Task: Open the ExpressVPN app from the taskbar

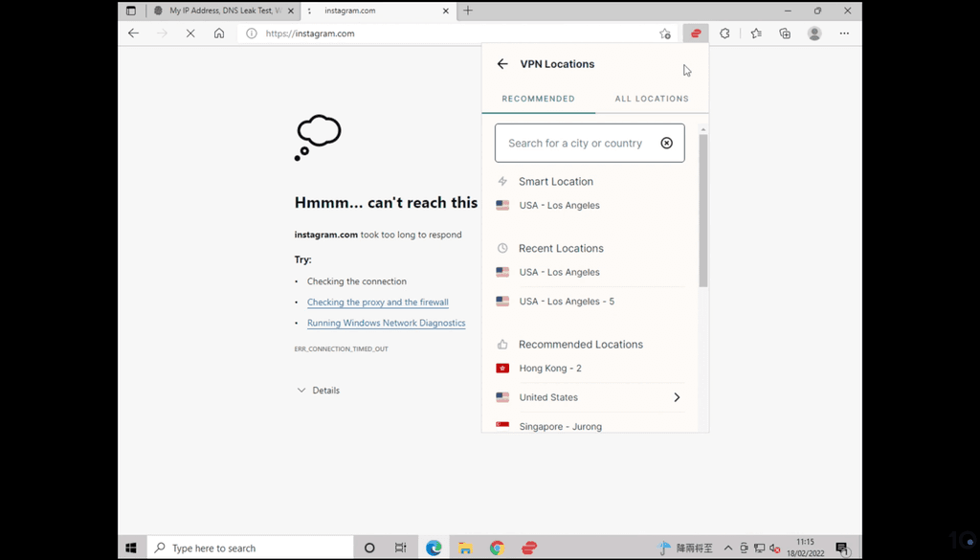Action: (529, 549)
